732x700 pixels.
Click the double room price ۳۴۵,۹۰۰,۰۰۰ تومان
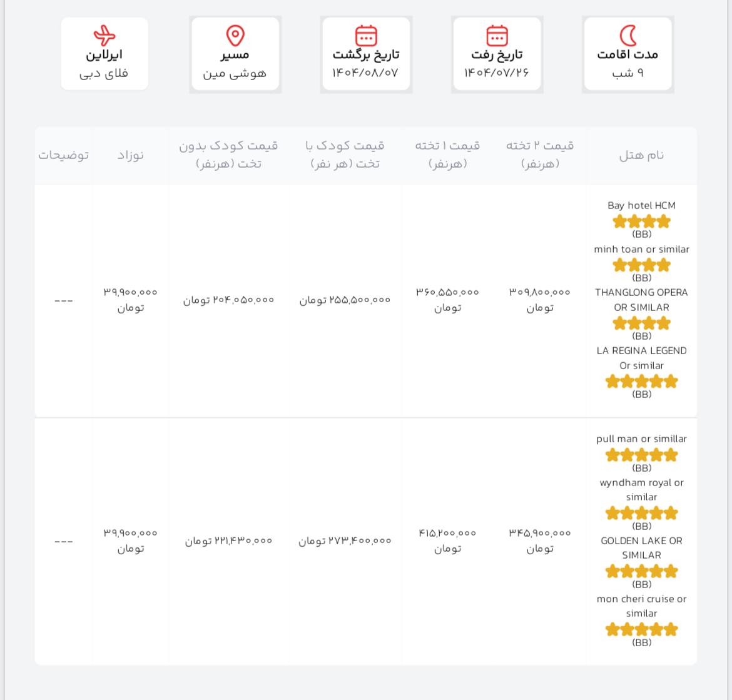click(x=540, y=540)
